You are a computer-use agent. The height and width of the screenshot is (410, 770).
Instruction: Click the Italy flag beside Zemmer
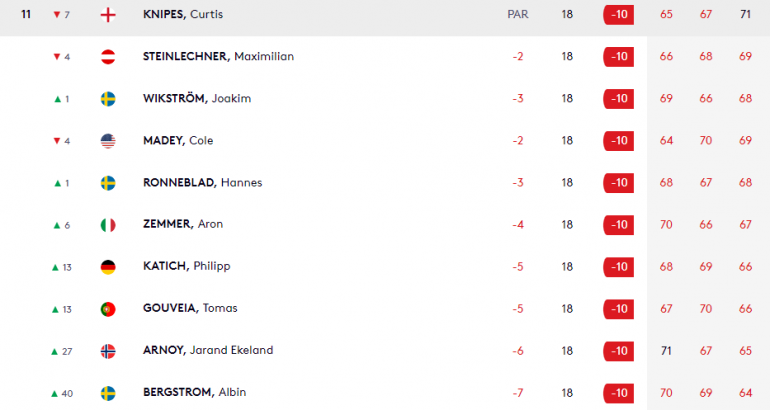pos(108,225)
